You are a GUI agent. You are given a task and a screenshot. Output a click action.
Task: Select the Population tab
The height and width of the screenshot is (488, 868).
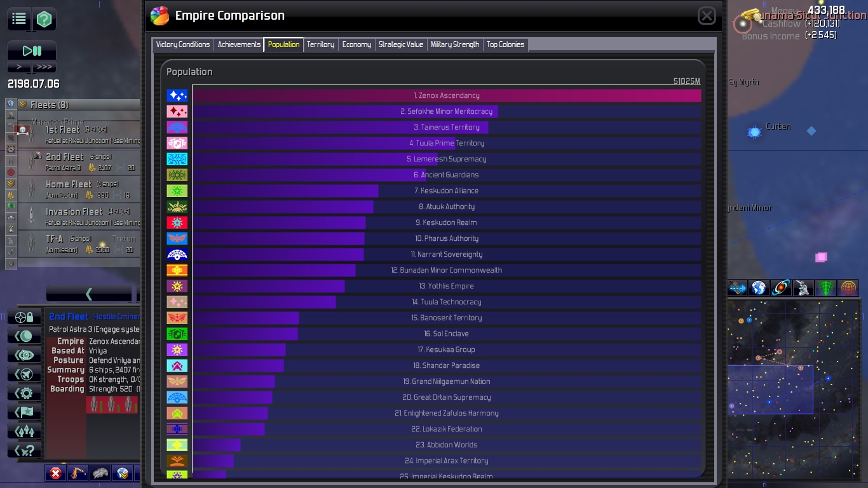point(283,44)
